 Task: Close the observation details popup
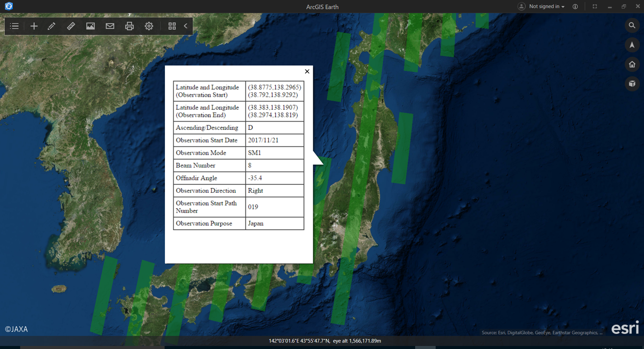coord(307,71)
